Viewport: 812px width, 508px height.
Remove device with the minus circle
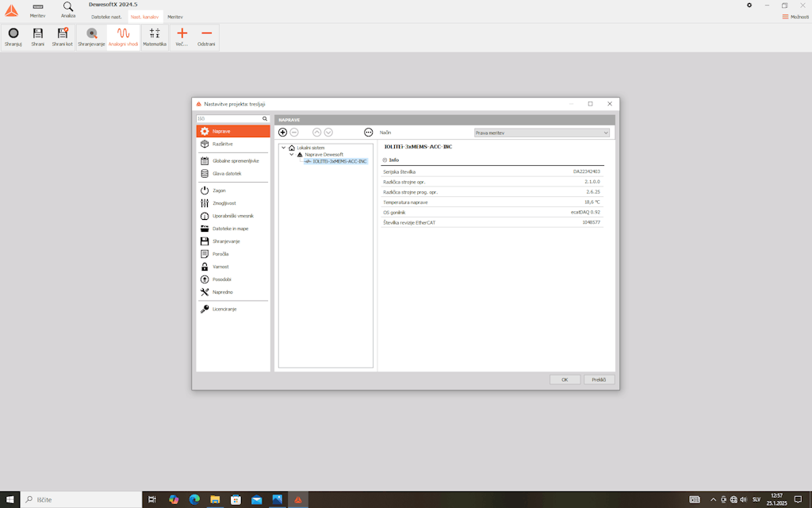coord(294,133)
